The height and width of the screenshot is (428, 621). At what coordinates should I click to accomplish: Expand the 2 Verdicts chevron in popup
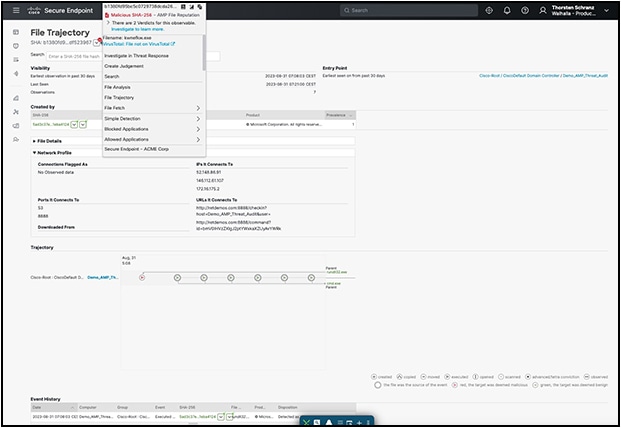[x=108, y=23]
